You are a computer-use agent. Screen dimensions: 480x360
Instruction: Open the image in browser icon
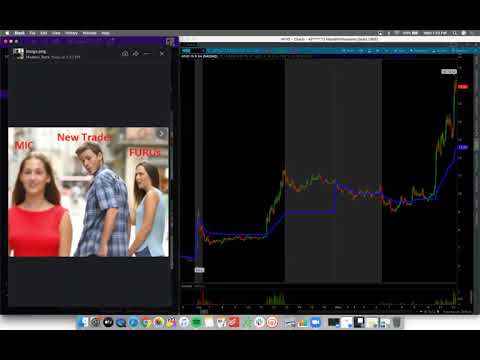pos(125,53)
